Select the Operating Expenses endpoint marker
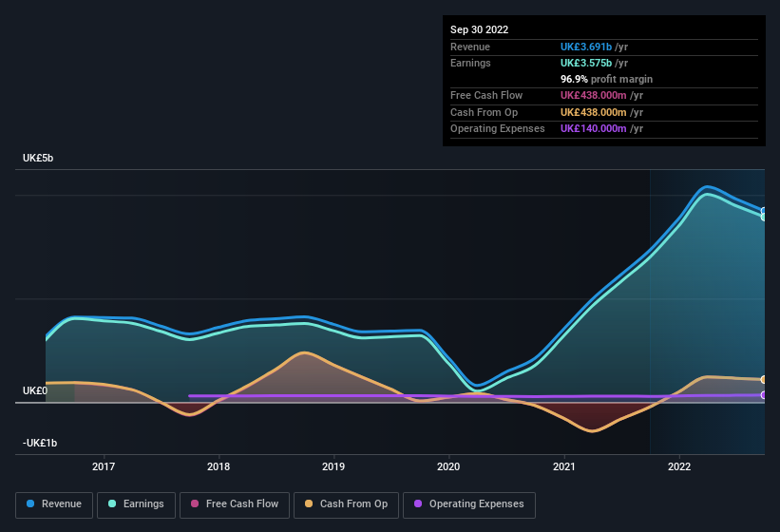 click(764, 395)
